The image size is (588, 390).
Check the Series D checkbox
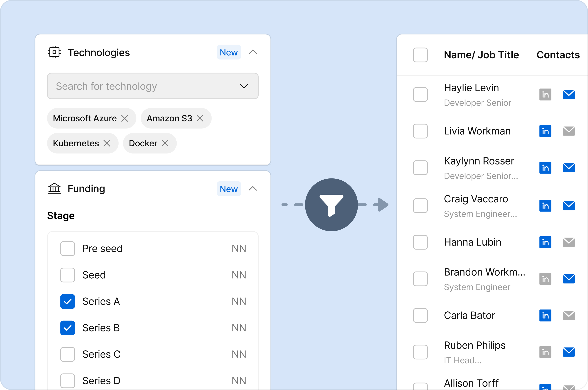pyautogui.click(x=67, y=381)
